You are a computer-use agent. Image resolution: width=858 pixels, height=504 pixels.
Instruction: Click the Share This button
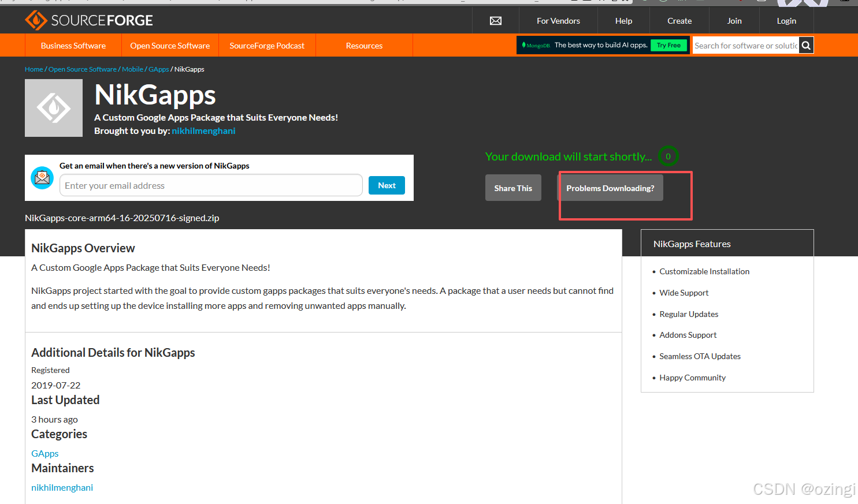click(513, 188)
